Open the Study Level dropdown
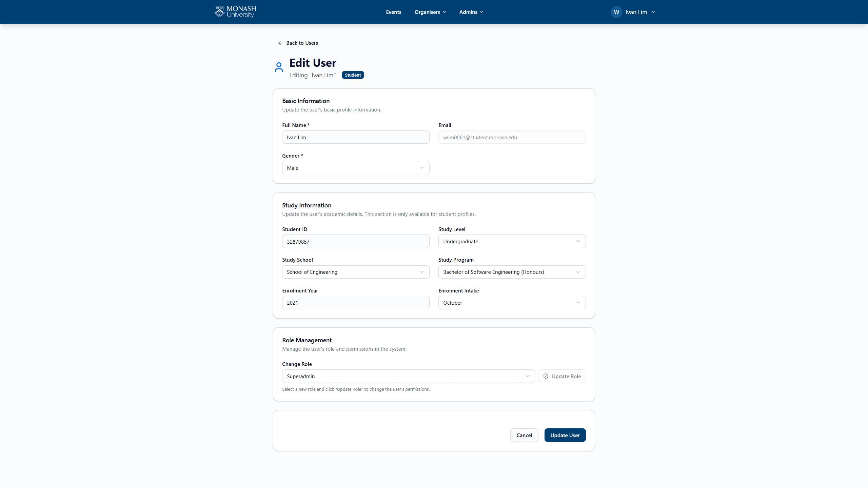Viewport: 868px width, 488px height. coord(512,241)
